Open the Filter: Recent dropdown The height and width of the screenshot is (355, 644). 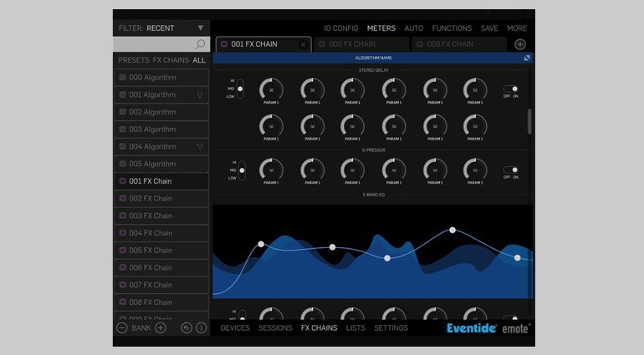point(200,28)
